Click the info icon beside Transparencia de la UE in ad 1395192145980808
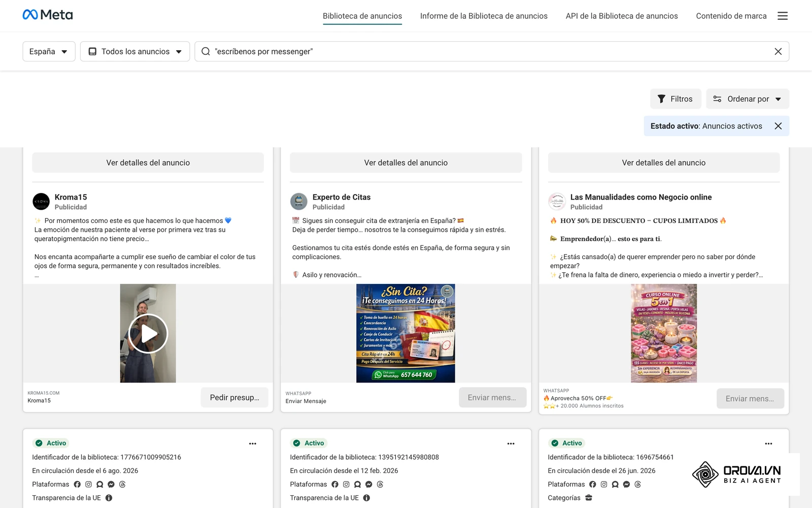Image resolution: width=812 pixels, height=508 pixels. point(366,498)
